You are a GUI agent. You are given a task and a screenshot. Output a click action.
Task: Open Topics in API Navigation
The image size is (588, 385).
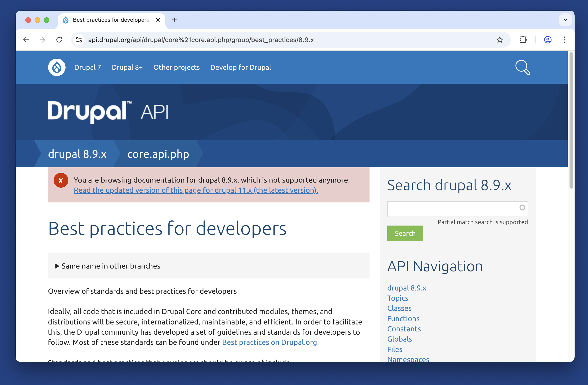coord(397,298)
